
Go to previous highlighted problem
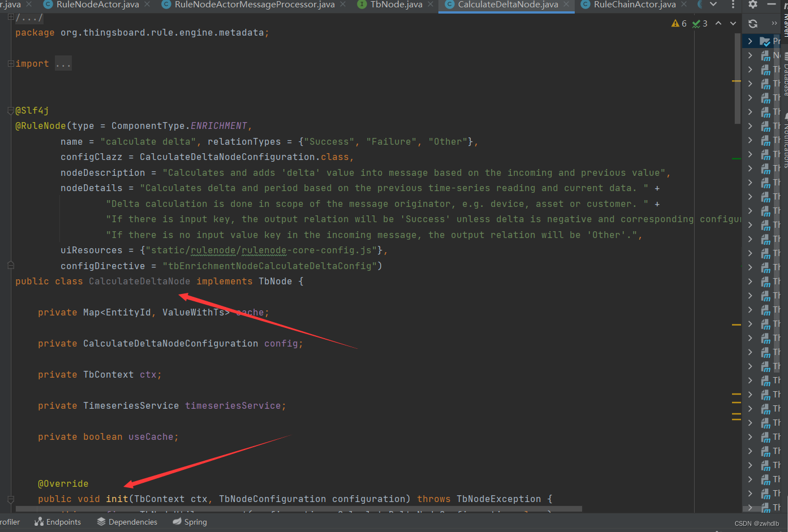tap(718, 23)
